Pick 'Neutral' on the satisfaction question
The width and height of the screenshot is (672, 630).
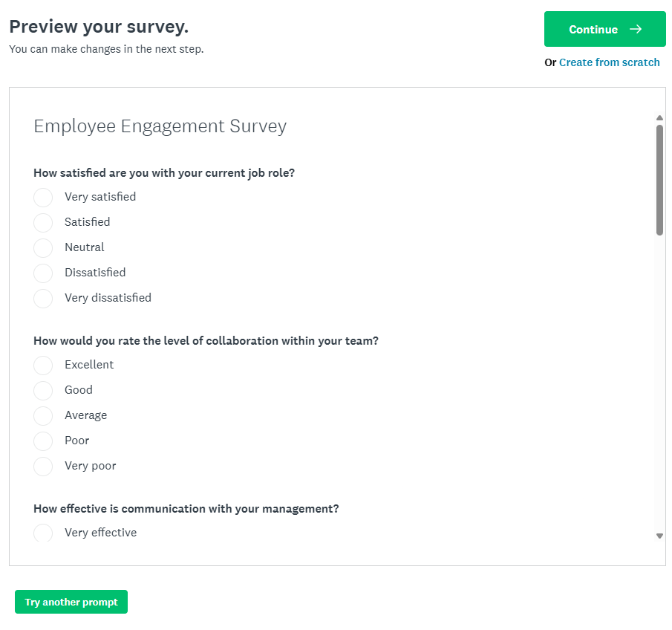coord(43,247)
